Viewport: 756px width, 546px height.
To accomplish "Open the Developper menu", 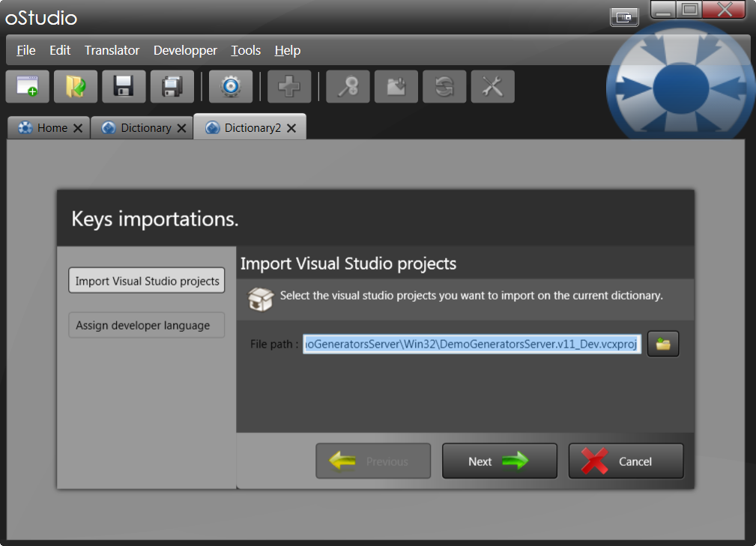I will (x=185, y=50).
